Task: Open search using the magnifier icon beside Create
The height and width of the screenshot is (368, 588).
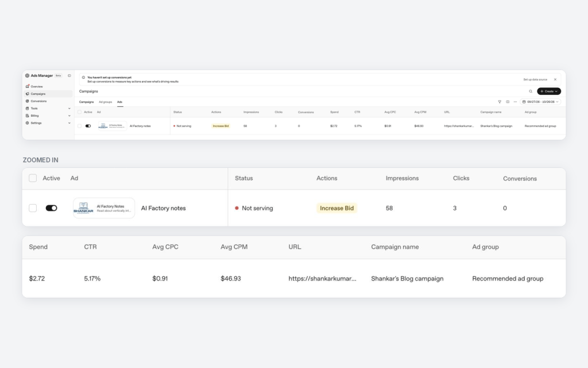Action: [x=530, y=91]
